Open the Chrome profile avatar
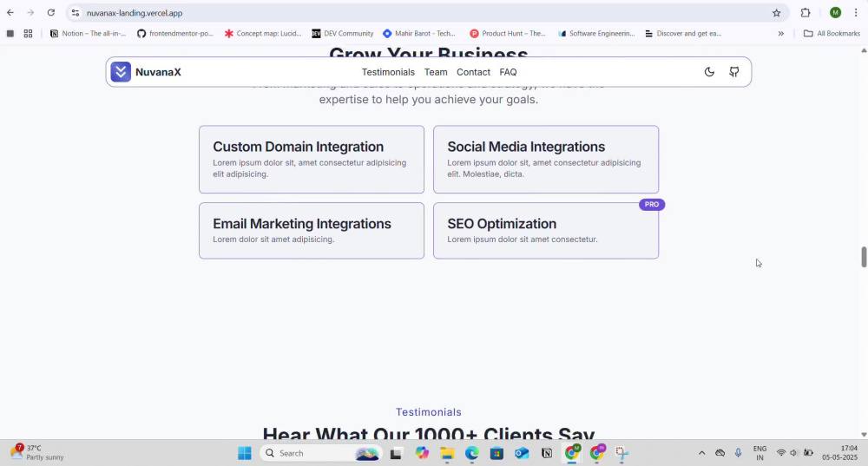 click(835, 13)
